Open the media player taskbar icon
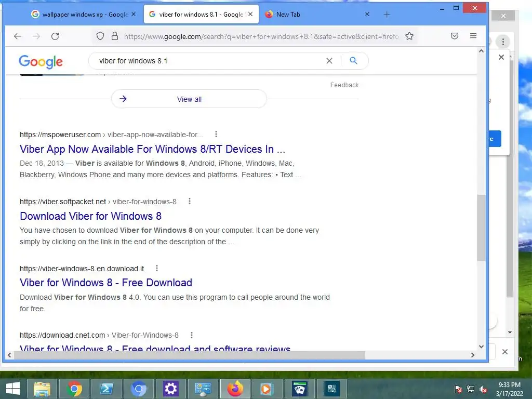This screenshot has height=399, width=532. tap(267, 389)
